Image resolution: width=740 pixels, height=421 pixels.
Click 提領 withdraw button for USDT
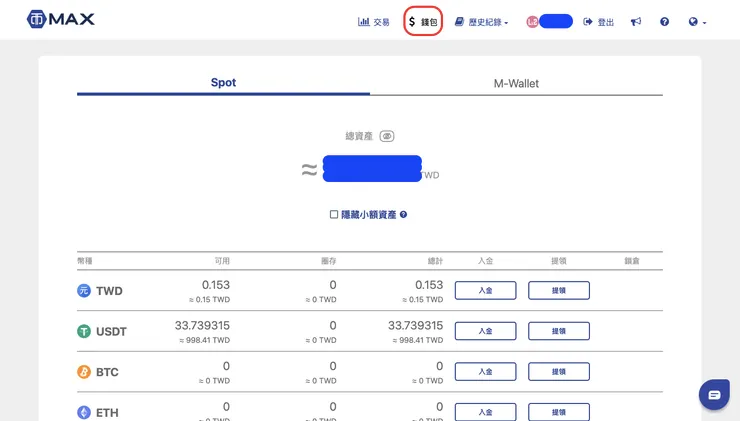click(559, 331)
